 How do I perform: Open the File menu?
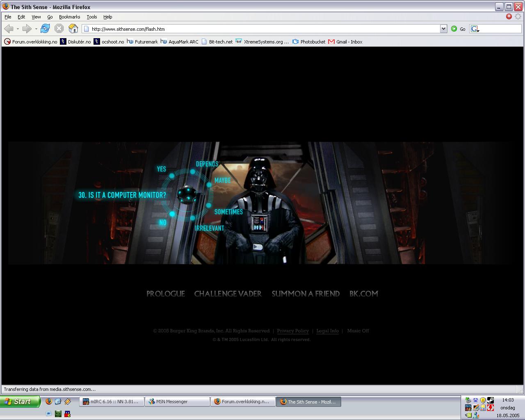[x=8, y=17]
